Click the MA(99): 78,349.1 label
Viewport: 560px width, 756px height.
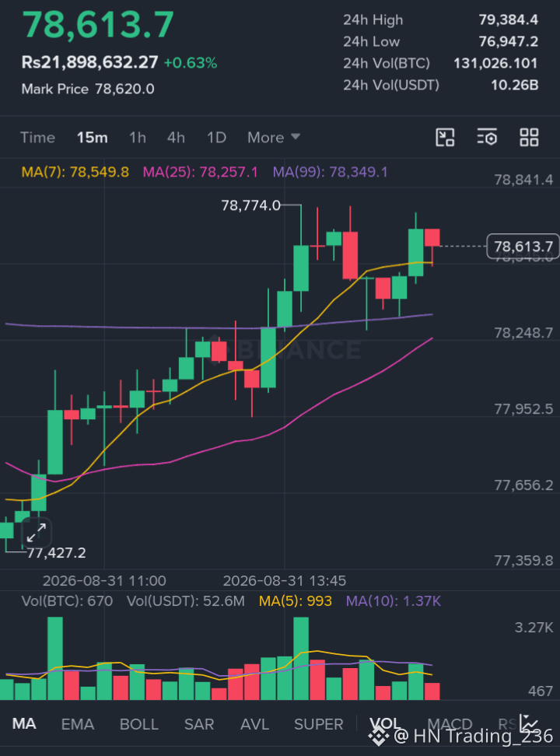[x=330, y=172]
